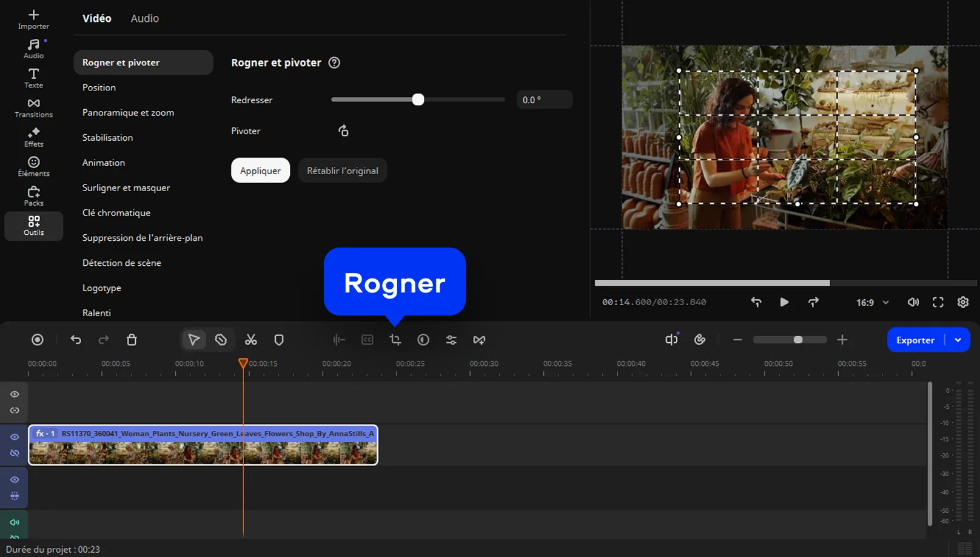
Task: Open the Transitions panel in sidebar
Action: click(33, 107)
